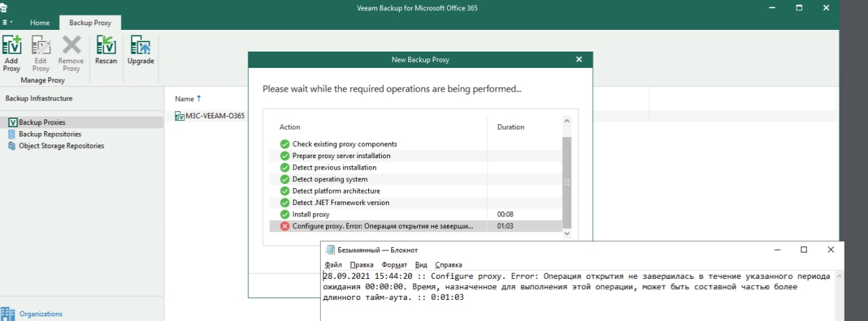Click the red error icon for Configure proxy
The width and height of the screenshot is (868, 321).
[284, 226]
